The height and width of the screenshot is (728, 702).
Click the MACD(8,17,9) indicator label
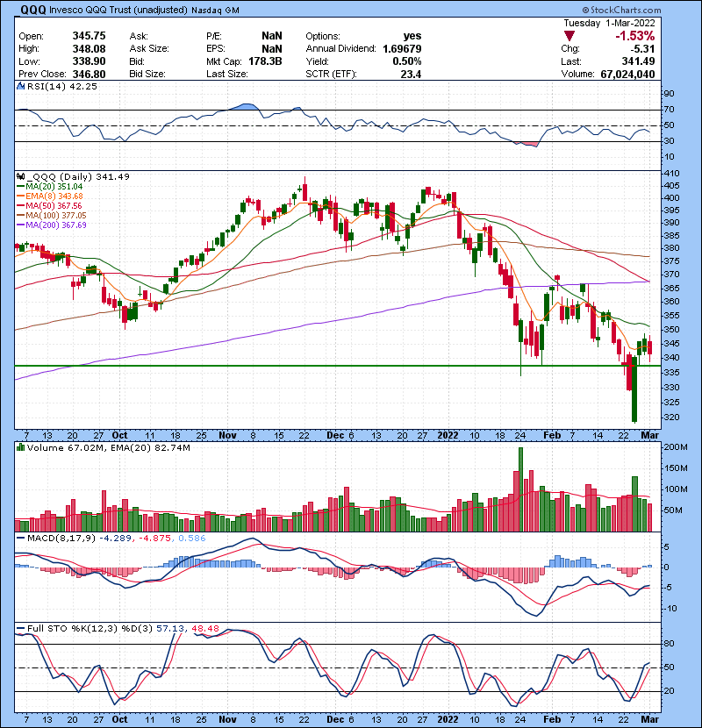tap(61, 538)
